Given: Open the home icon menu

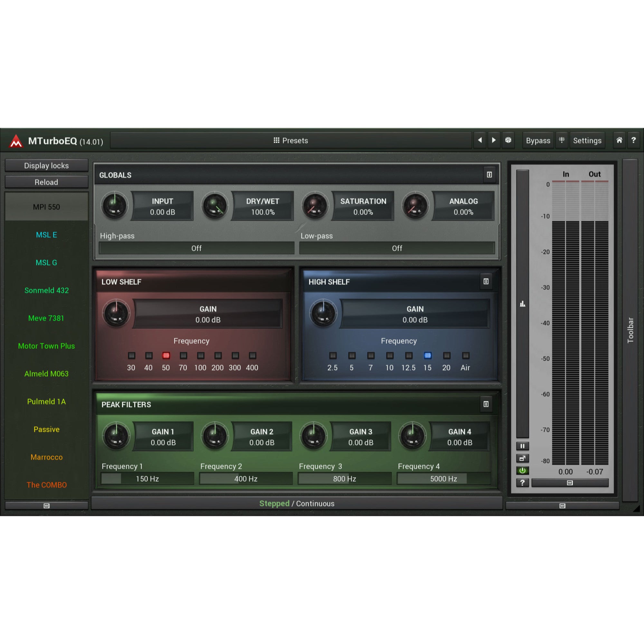Looking at the screenshot, I should click(x=619, y=140).
